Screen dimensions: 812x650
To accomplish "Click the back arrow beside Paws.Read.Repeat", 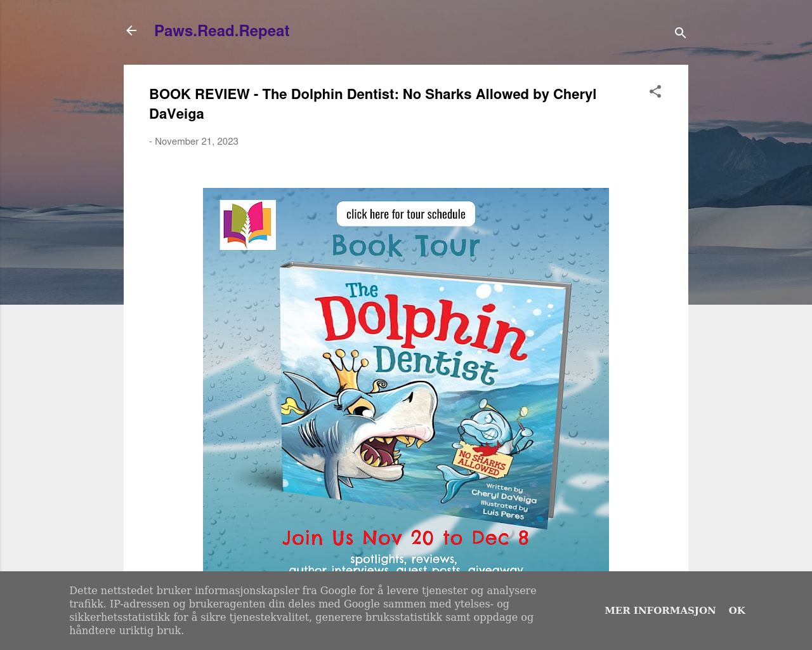I will pyautogui.click(x=131, y=30).
